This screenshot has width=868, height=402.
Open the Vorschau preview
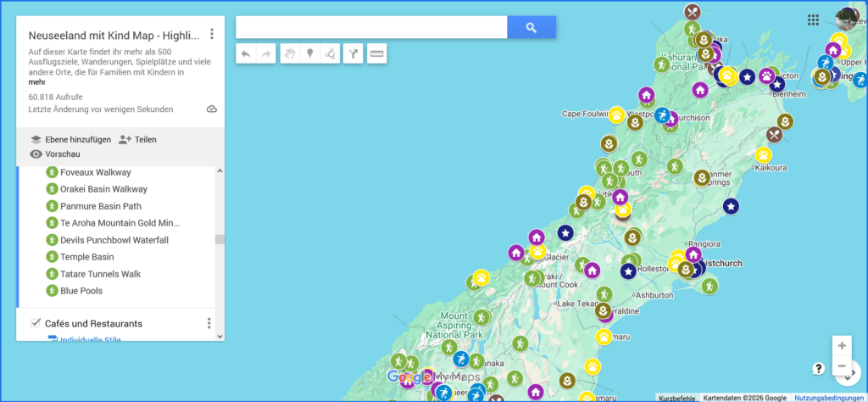tap(55, 154)
